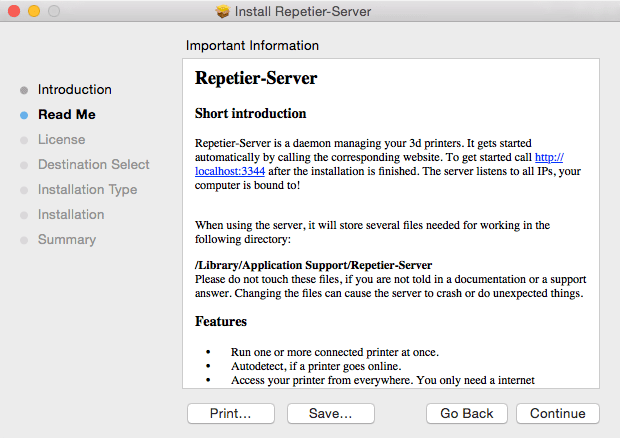
Task: Open the localhost:3344 hyperlink
Action: click(229, 172)
